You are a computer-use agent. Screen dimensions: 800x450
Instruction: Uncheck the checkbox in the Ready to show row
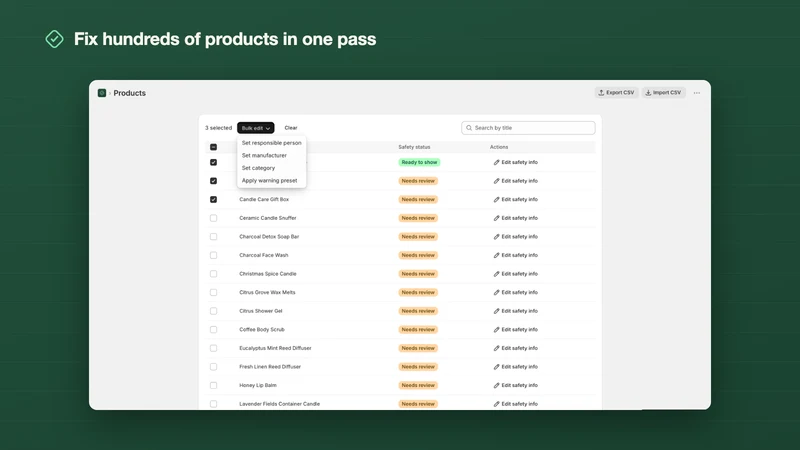point(213,162)
